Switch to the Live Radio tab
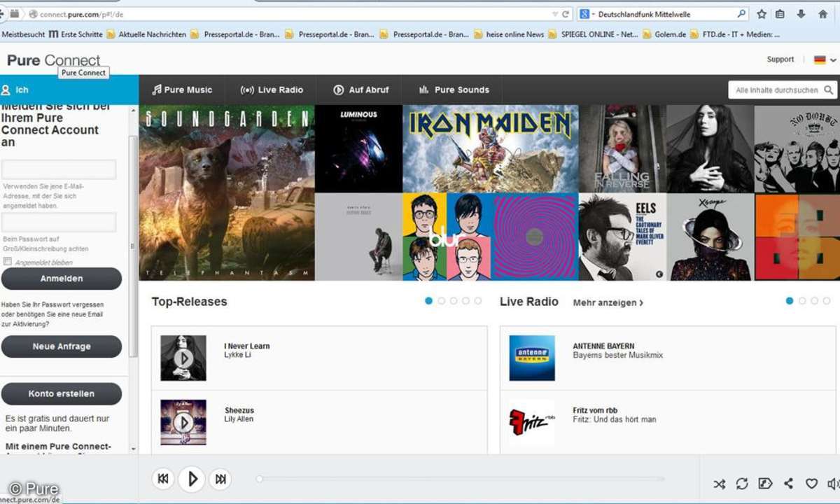 (x=272, y=90)
